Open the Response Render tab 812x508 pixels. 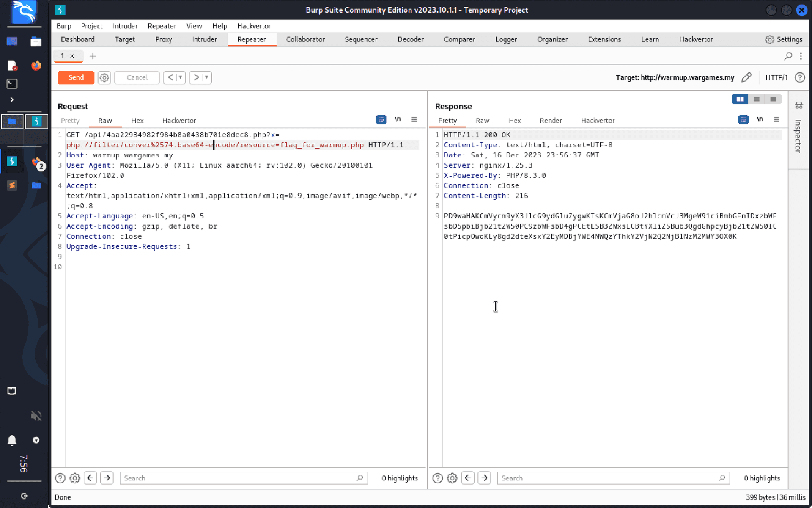coord(550,121)
